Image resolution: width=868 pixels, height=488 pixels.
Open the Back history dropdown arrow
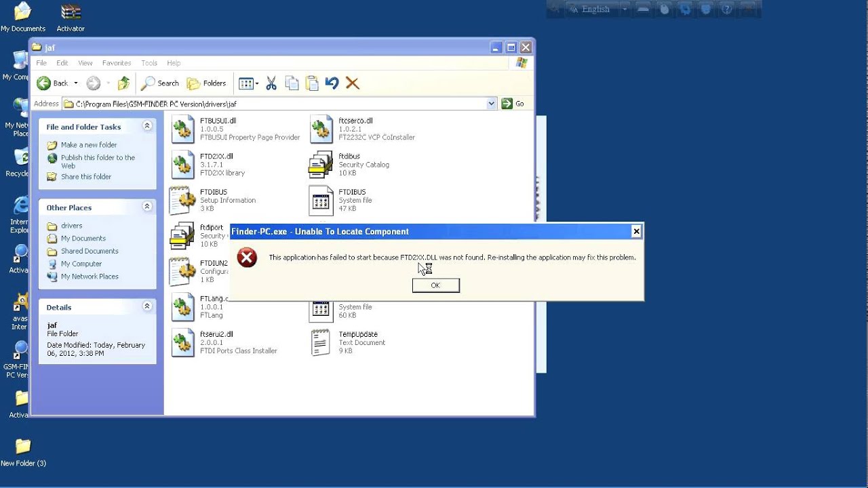click(75, 83)
